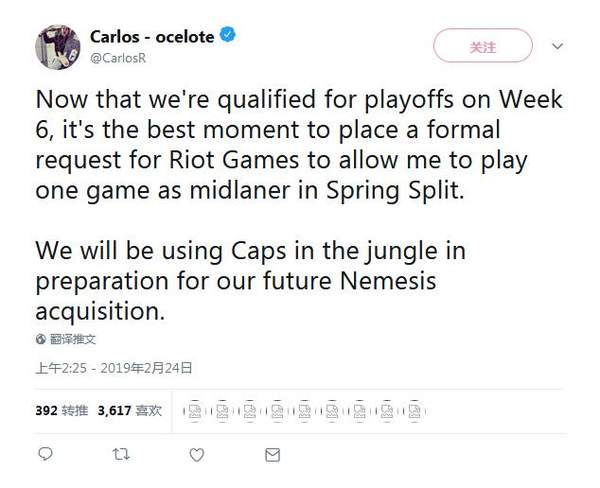Image resolution: width=600 pixels, height=488 pixels.
Task: View the 3,617 喜欢 likes list
Action: coord(131,409)
